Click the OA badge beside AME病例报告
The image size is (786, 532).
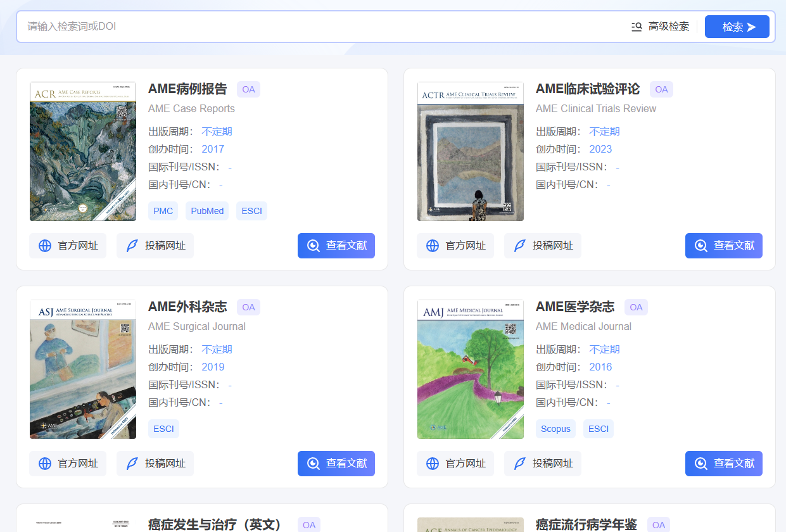(x=248, y=89)
